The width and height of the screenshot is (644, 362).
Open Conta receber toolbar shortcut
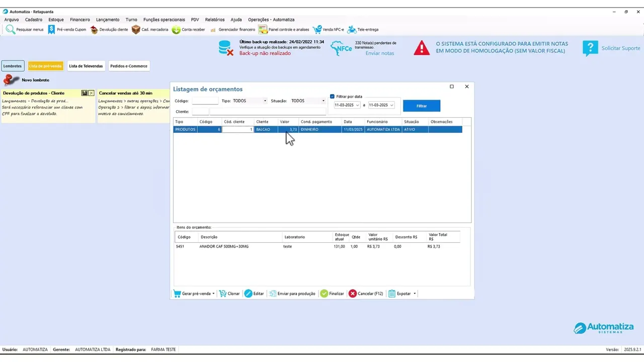pos(189,30)
